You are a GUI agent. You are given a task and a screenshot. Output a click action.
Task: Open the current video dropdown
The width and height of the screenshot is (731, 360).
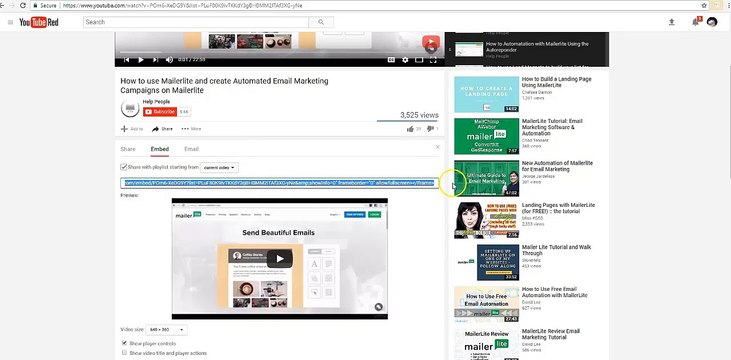(x=219, y=167)
